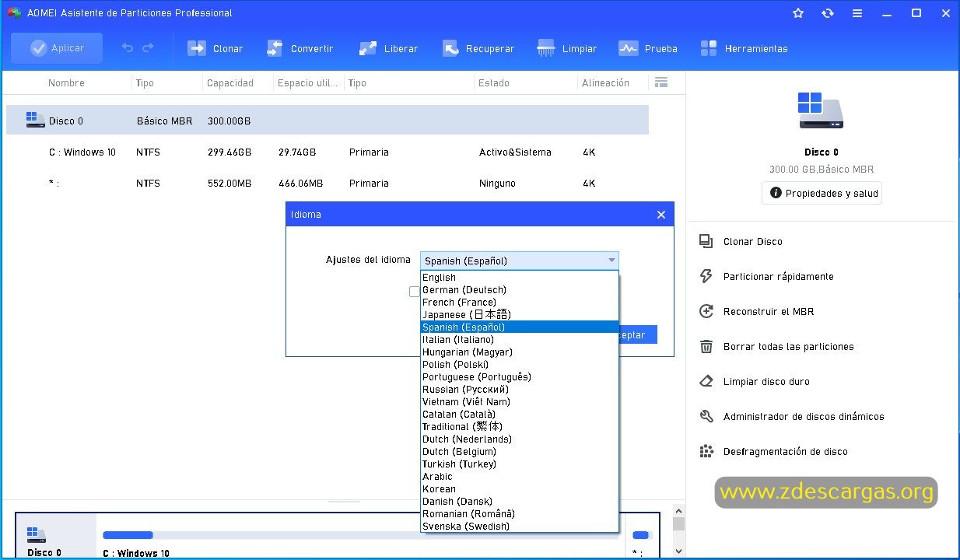Open the Prueba tool

(x=648, y=48)
